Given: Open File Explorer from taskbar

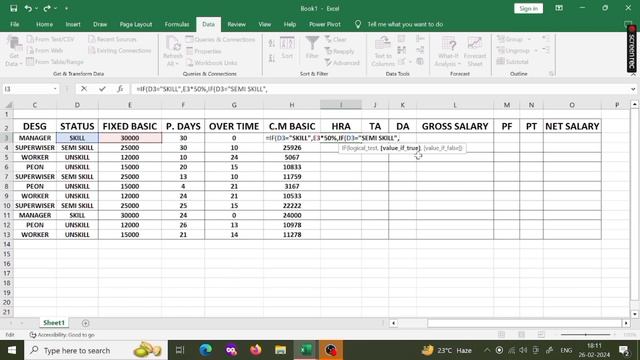Looking at the screenshot, I should tap(280, 350).
